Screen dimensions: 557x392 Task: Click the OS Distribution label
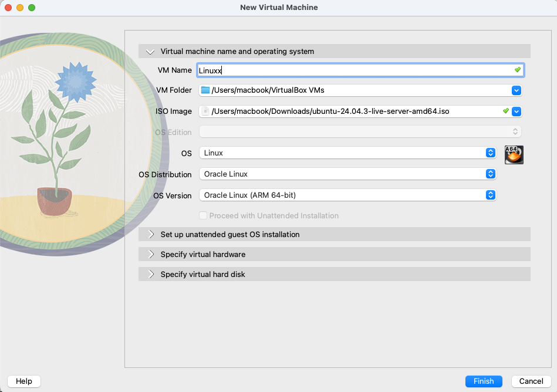(165, 174)
